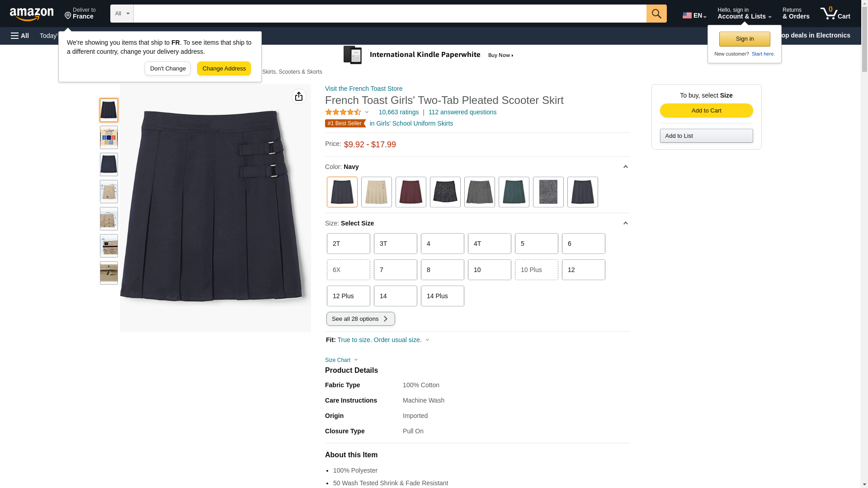The height and width of the screenshot is (488, 868).
Task: Collapse the Color section chevron
Action: coord(626,167)
